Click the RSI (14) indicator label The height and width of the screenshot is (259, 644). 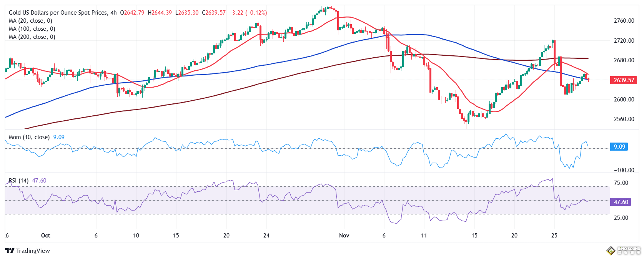click(x=19, y=181)
